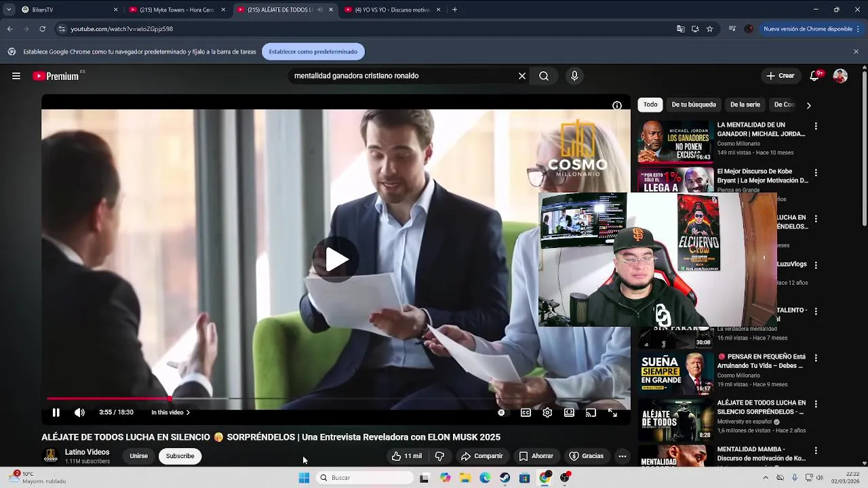
Task: Show more filter chips arrow
Action: click(808, 105)
